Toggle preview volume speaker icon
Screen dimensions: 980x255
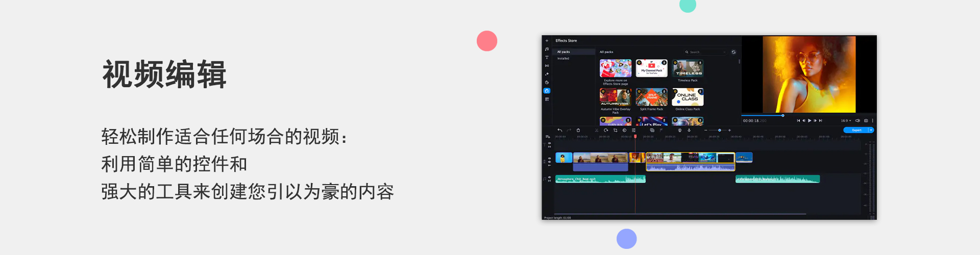click(x=857, y=121)
